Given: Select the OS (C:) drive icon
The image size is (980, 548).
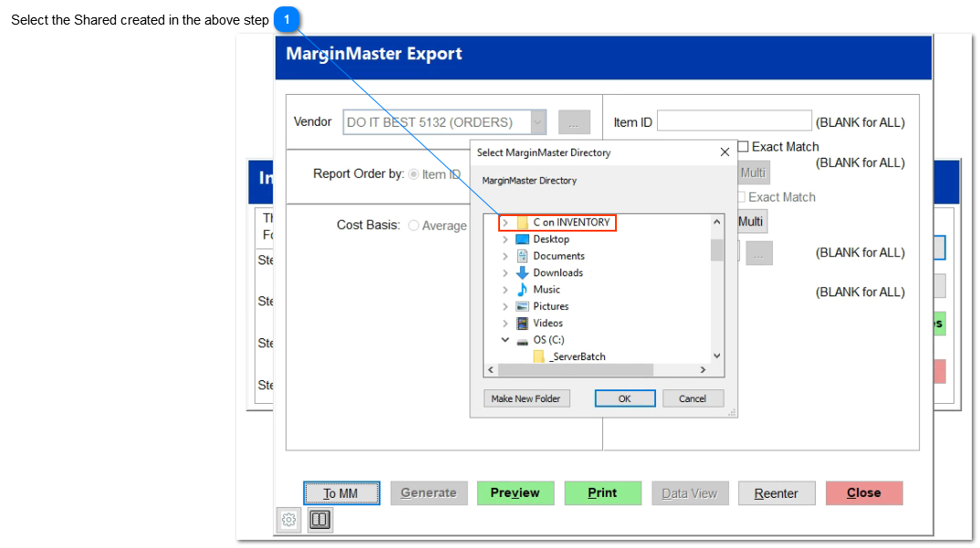Looking at the screenshot, I should coord(523,340).
